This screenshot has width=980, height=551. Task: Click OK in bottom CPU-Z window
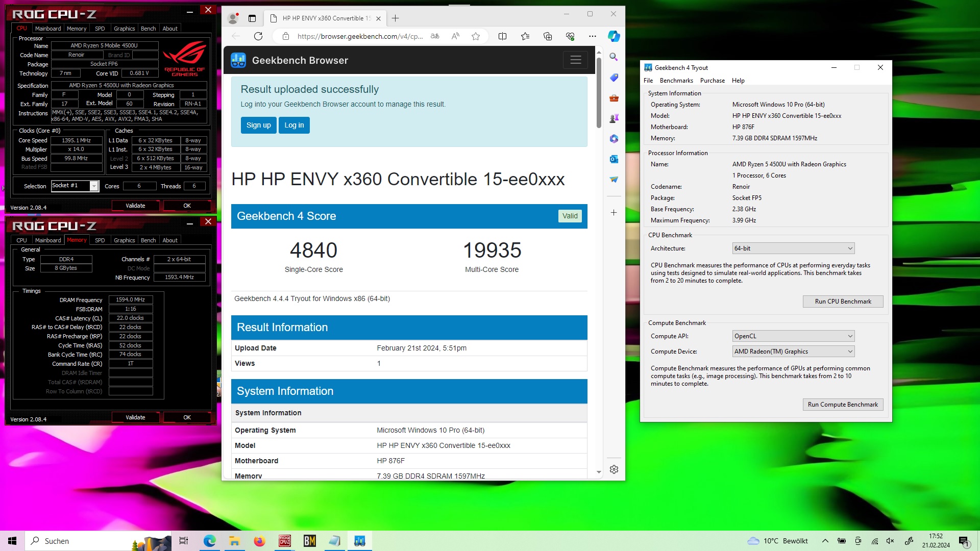tap(187, 417)
